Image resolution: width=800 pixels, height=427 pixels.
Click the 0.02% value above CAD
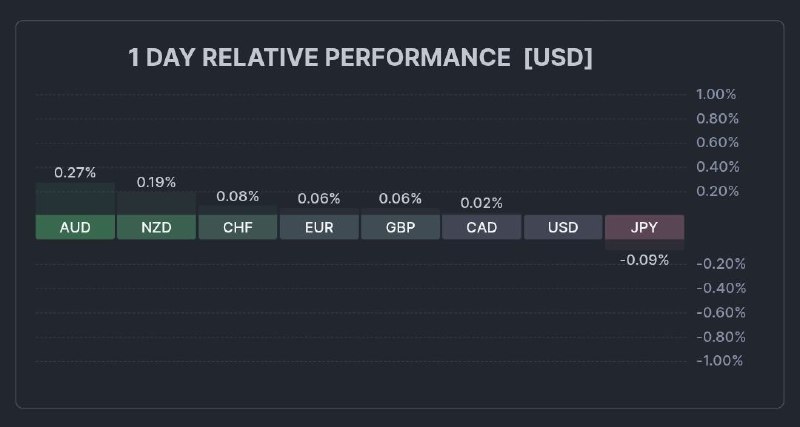tap(482, 203)
